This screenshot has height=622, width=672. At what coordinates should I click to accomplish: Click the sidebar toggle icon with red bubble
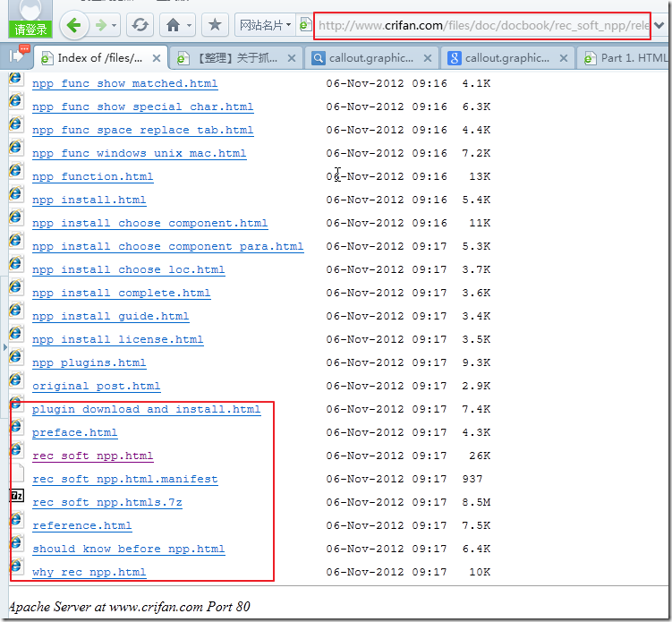[19, 55]
